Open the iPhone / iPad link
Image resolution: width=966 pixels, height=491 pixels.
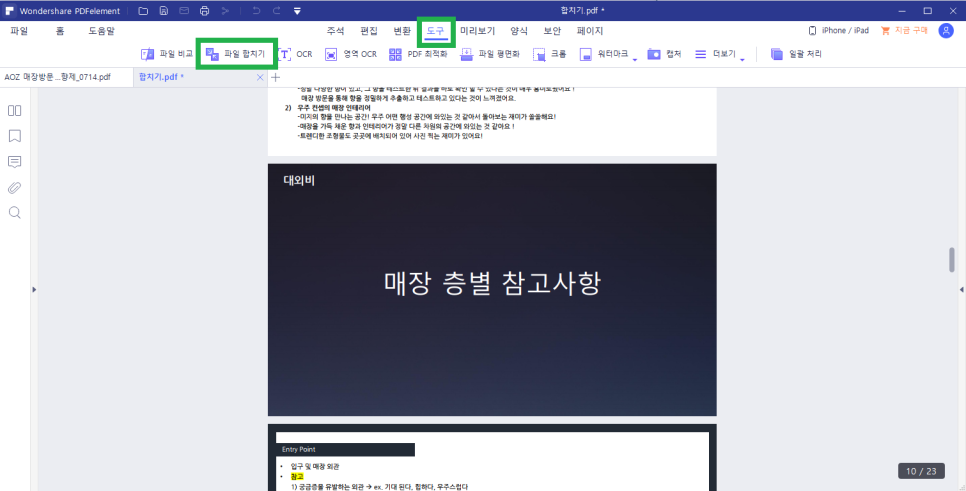(x=838, y=31)
